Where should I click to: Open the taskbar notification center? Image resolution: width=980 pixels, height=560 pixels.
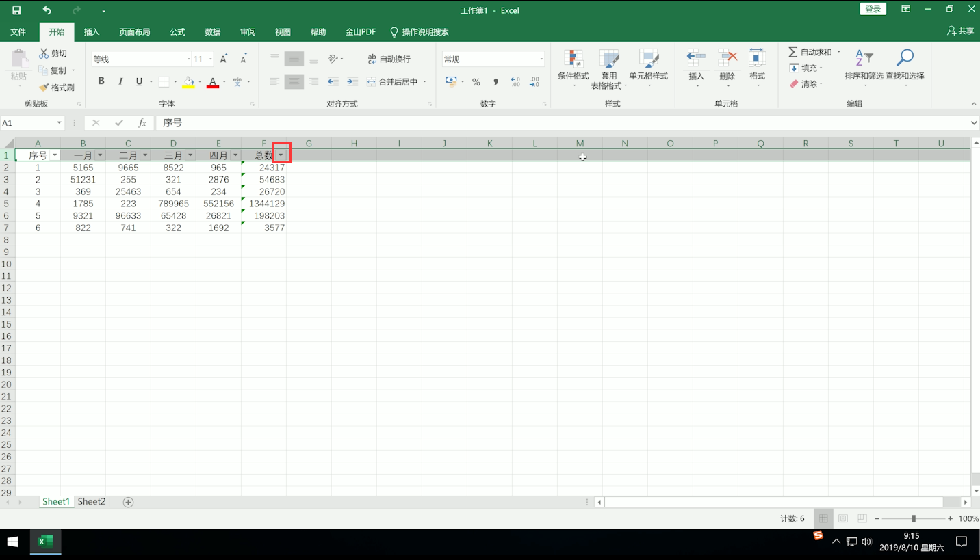point(961,542)
